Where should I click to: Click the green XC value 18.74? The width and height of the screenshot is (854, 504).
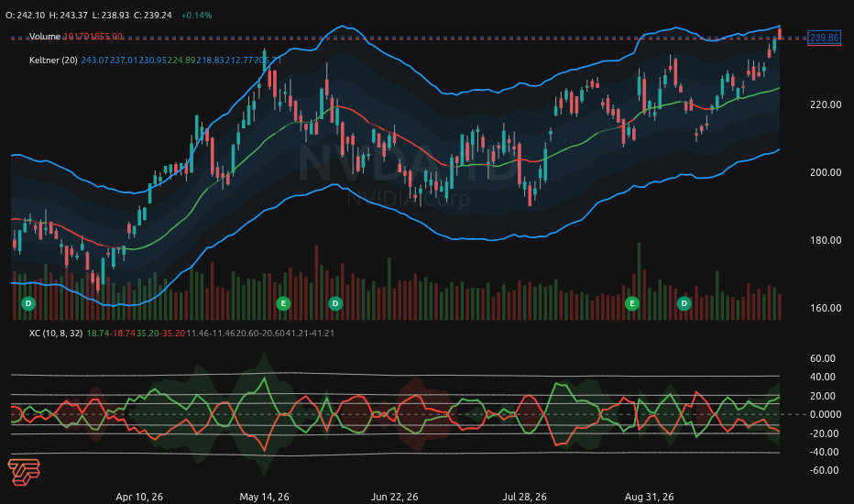[98, 333]
